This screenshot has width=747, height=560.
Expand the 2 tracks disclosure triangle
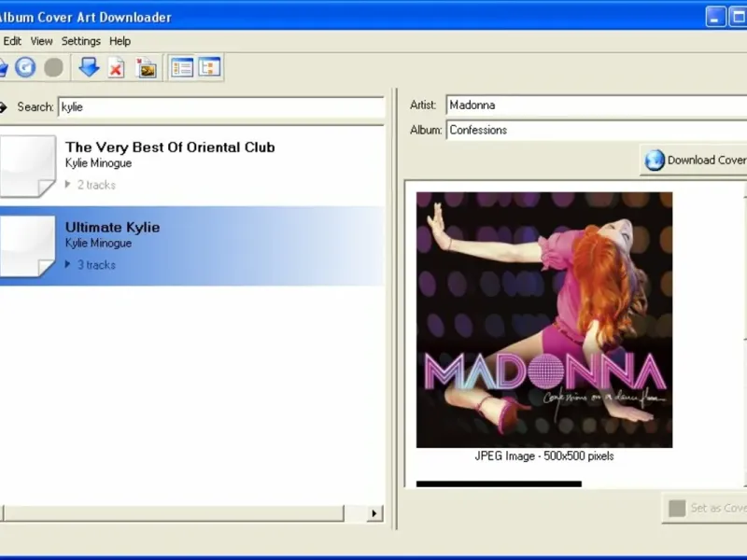67,184
